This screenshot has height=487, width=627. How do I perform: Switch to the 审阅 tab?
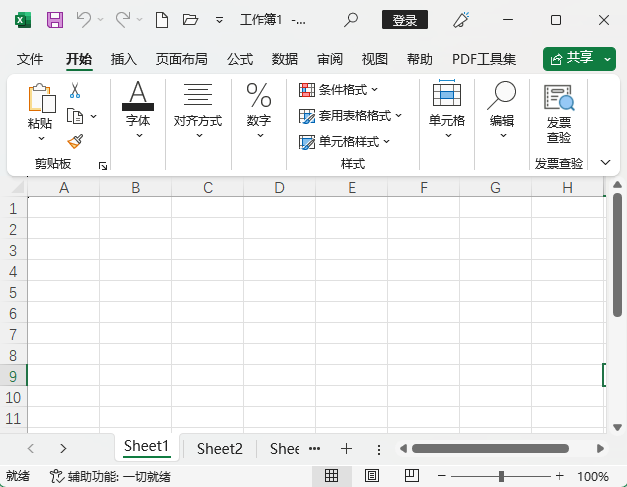click(x=330, y=59)
